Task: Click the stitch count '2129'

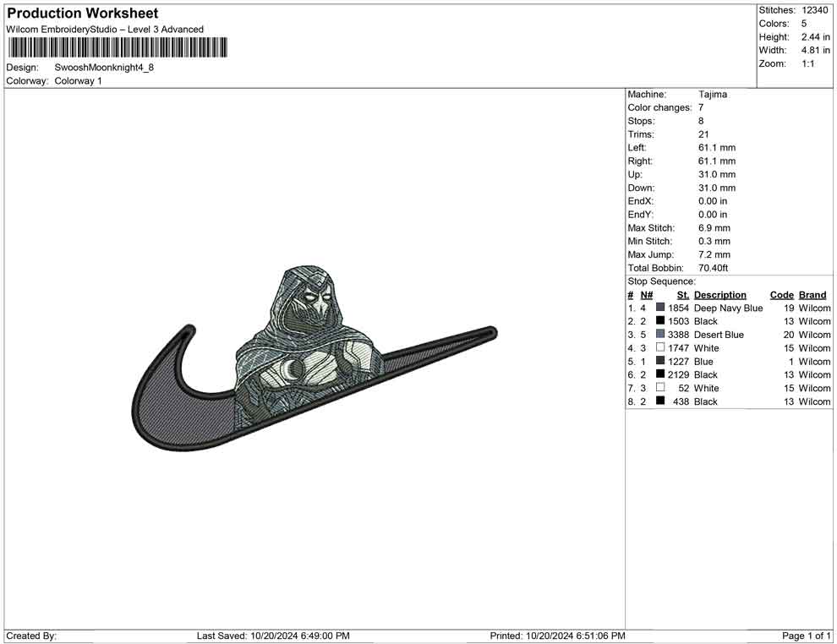Action: [x=678, y=374]
